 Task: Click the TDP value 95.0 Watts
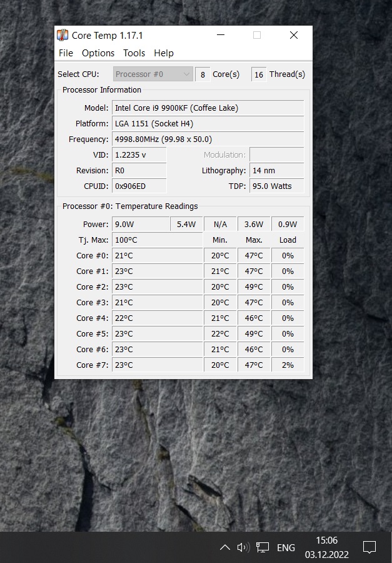click(277, 186)
